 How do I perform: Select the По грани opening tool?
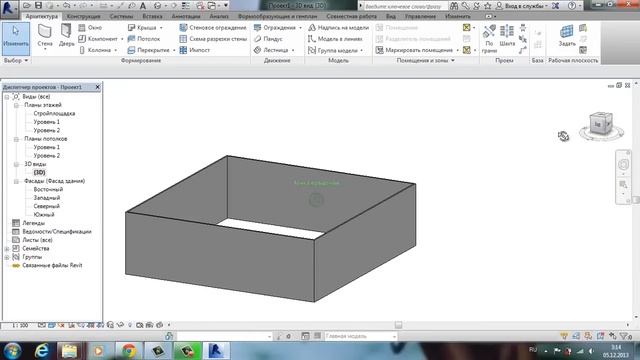[489, 38]
